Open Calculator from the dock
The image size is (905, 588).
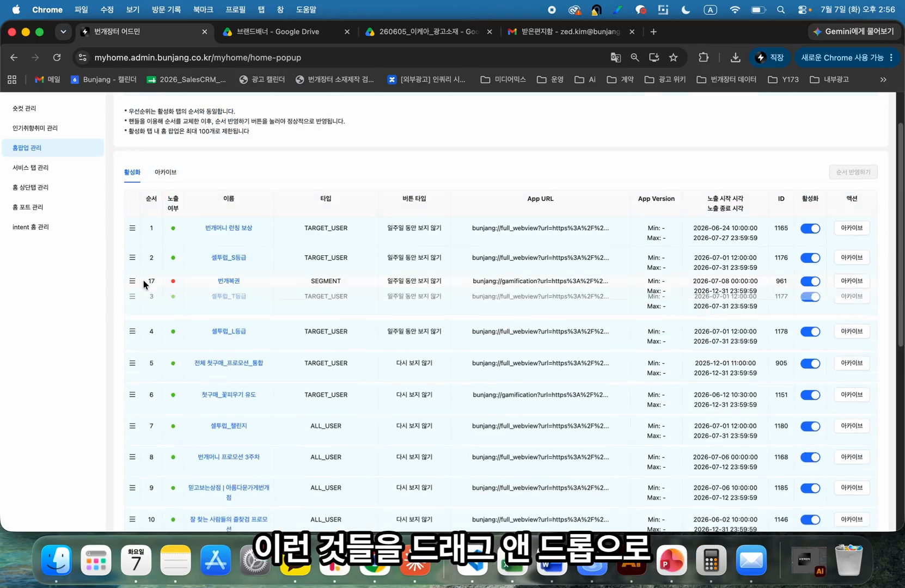point(711,560)
